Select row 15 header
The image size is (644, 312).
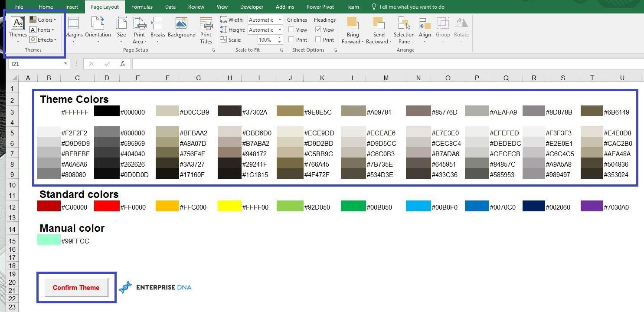pos(12,241)
